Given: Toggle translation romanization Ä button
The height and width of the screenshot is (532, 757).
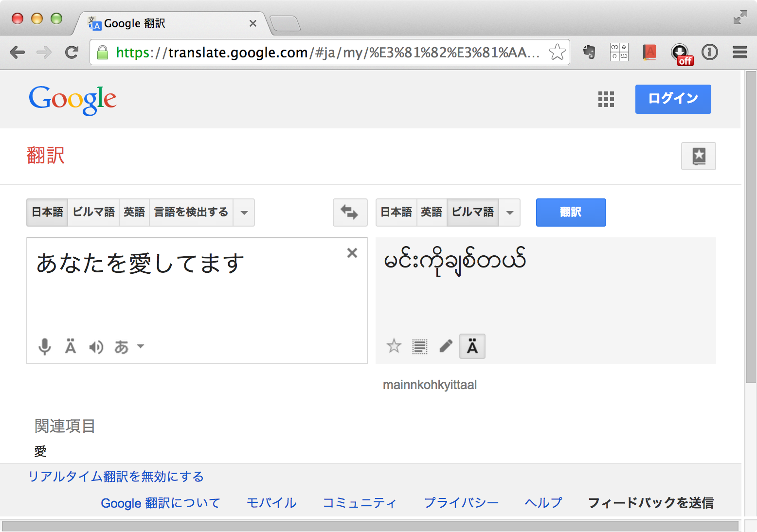Looking at the screenshot, I should tap(472, 346).
